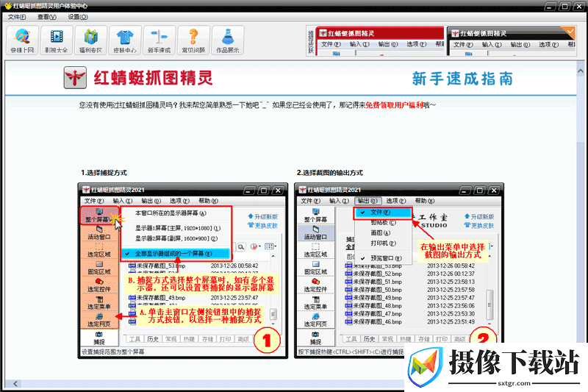Switch to 热键 tab in step 1 image
The height and width of the screenshot is (392, 588).
pos(189,339)
